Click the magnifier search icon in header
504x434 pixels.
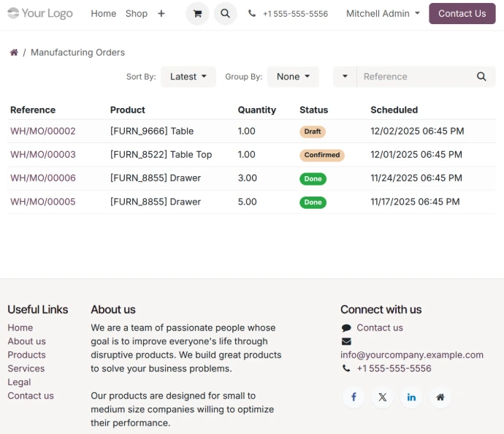[226, 14]
